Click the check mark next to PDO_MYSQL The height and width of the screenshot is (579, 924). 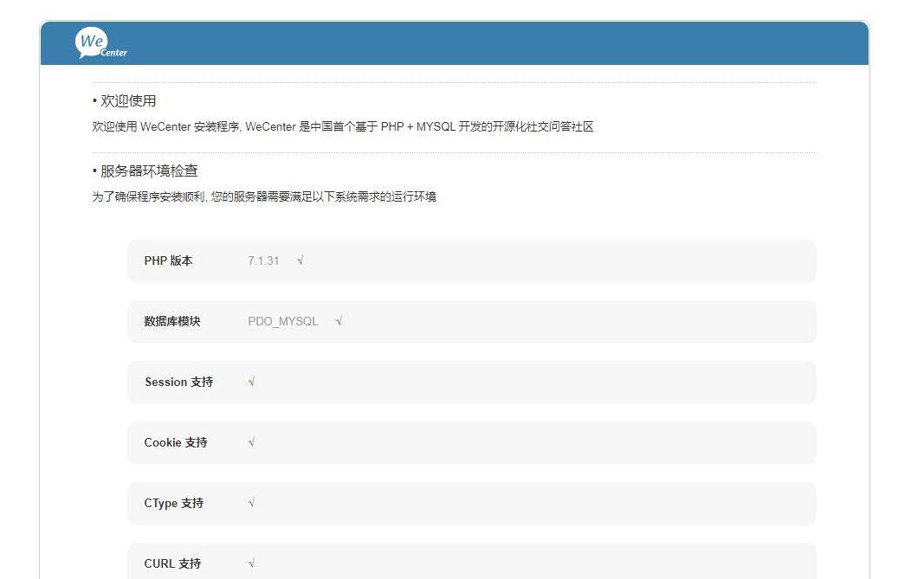click(339, 321)
